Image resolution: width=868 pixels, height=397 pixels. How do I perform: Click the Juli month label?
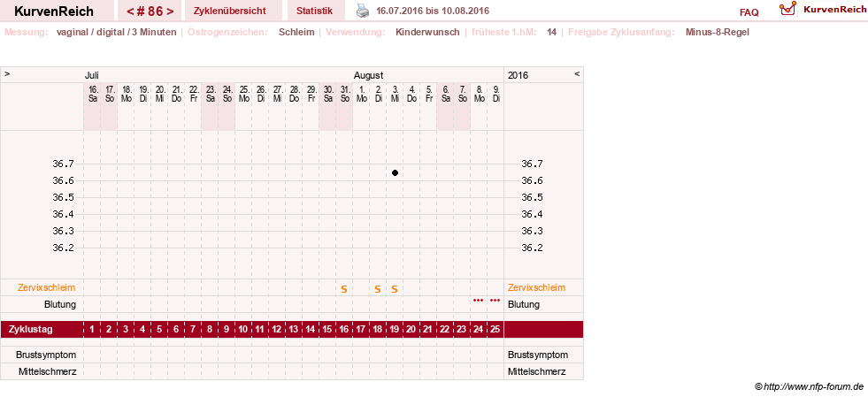[x=92, y=75]
